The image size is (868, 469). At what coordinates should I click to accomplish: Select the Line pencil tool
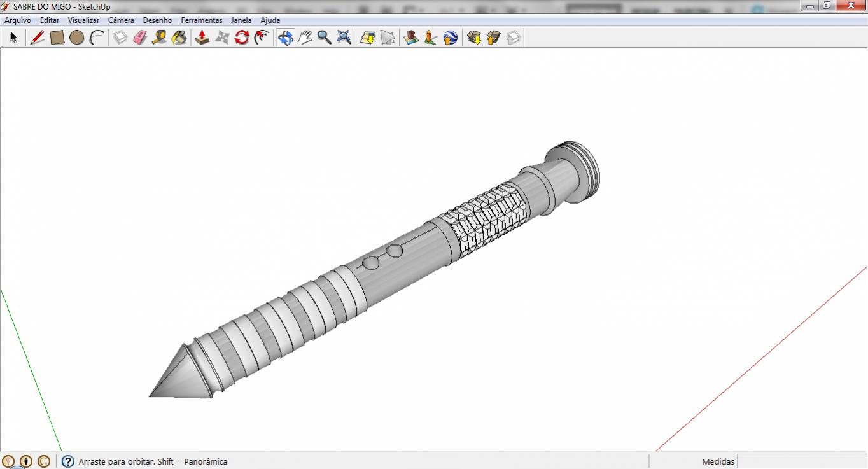38,38
